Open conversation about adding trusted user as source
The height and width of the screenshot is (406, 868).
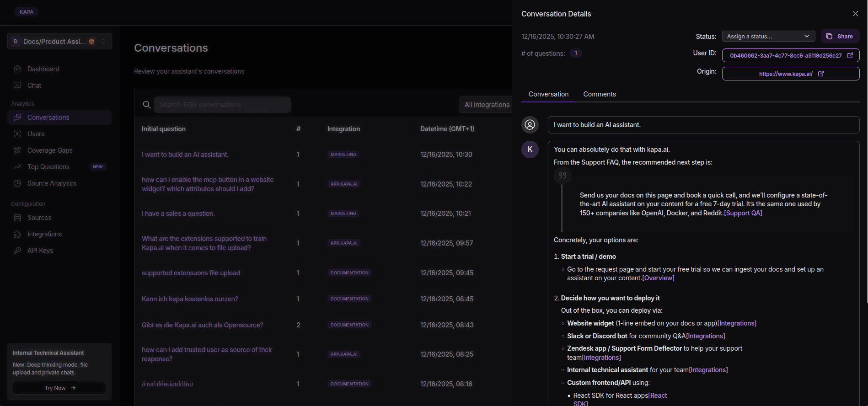(x=207, y=354)
